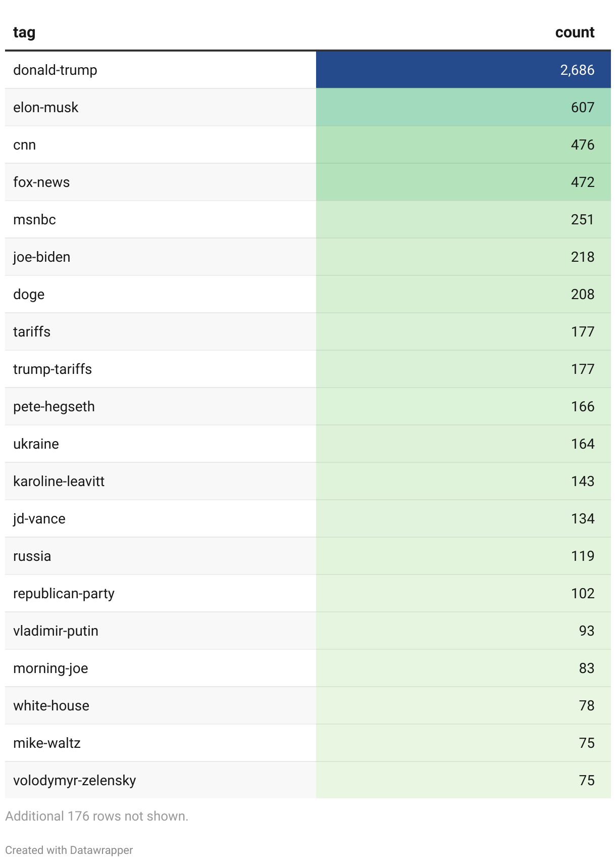Click the karoline-leavitt tag cell
Screen dimensions: 616x862
click(59, 481)
